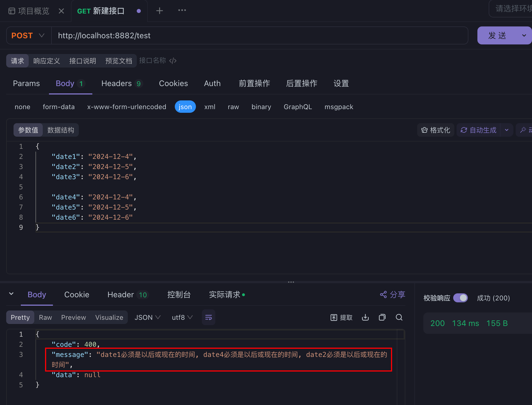Viewport: 532px width, 405px height.
Task: Open the response Cookie tab
Action: [x=77, y=294]
